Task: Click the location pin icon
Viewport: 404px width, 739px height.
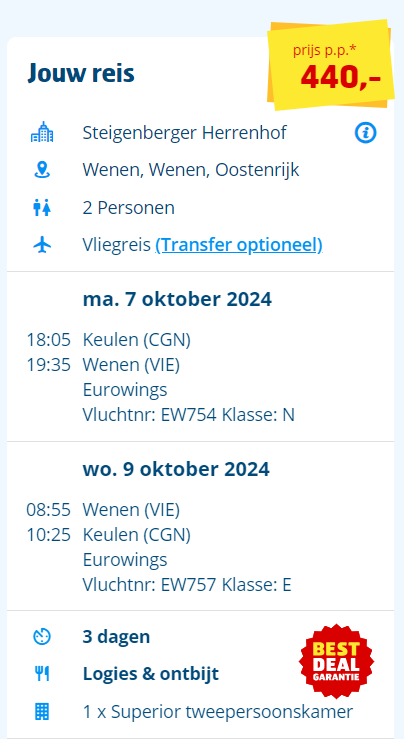Action: (42, 170)
